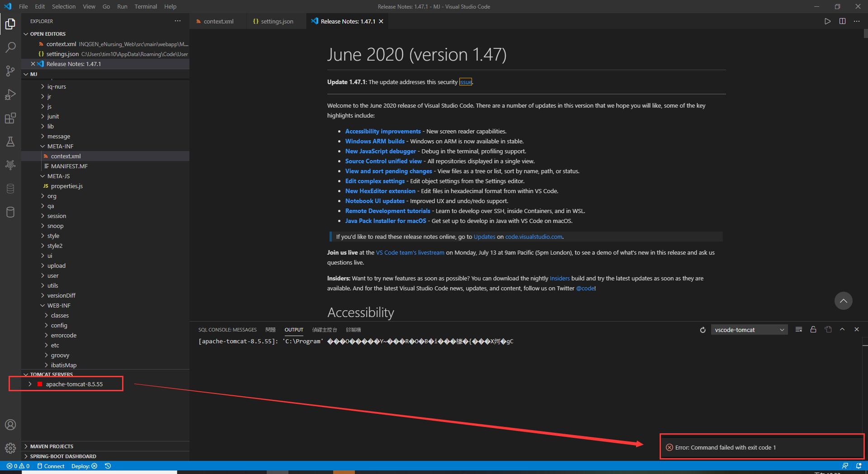This screenshot has width=868, height=474.
Task: Open the Search view in sidebar
Action: pyautogui.click(x=10, y=47)
